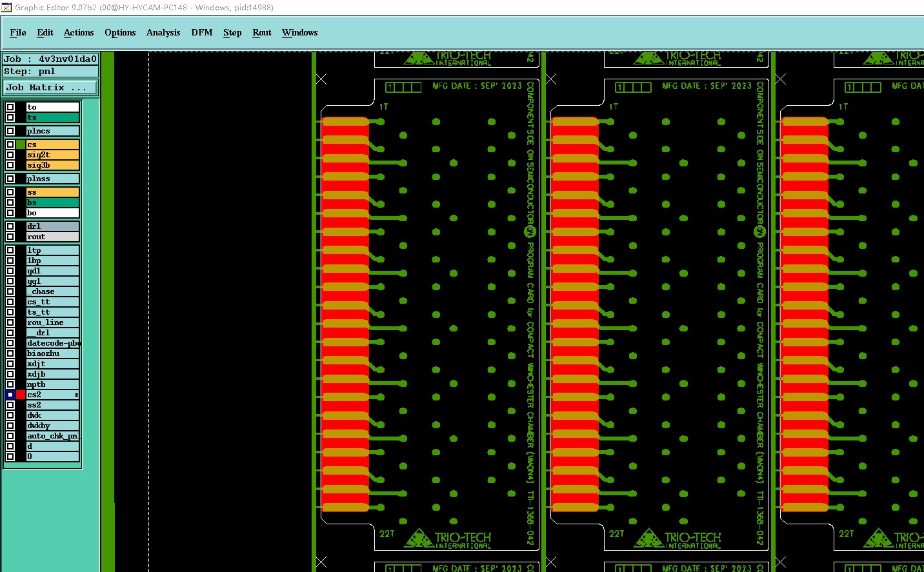Viewport: 924px width, 572px height.
Task: Click the green color swatch beside cs
Action: point(21,144)
